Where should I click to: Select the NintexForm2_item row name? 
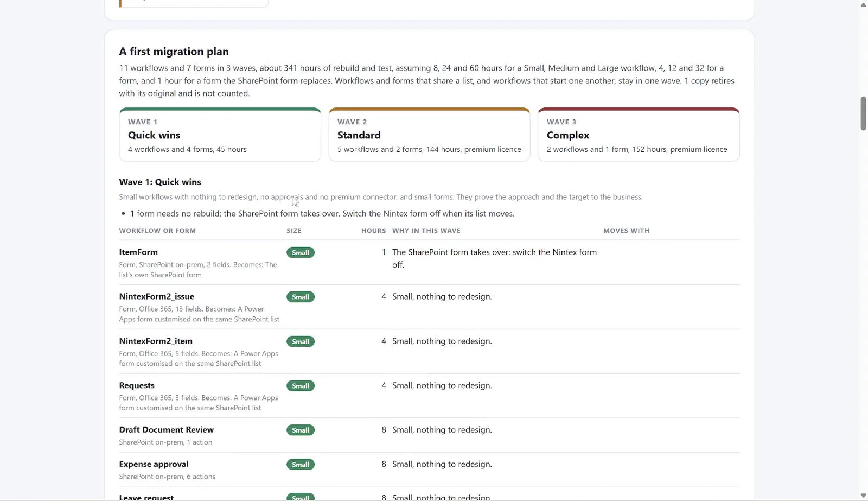pos(156,341)
